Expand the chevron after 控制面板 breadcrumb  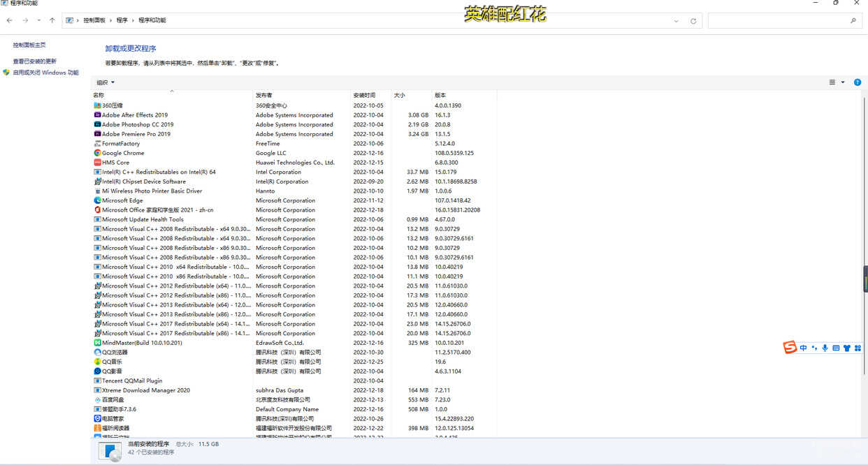pyautogui.click(x=111, y=20)
